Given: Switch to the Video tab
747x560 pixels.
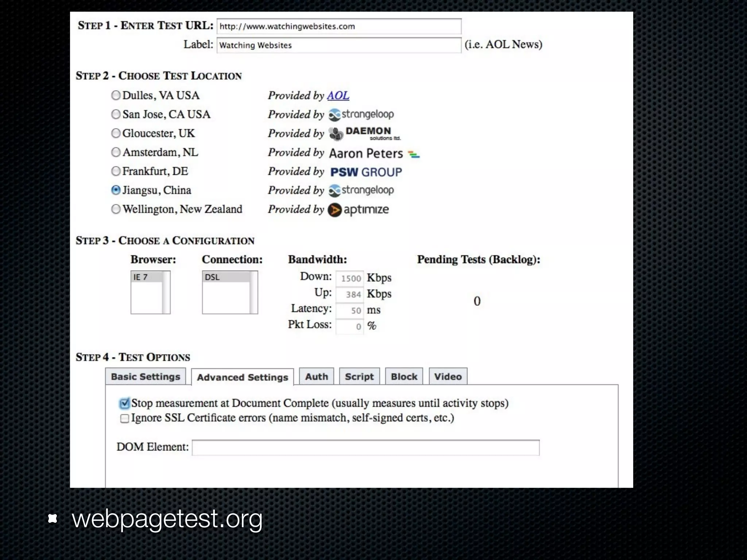Looking at the screenshot, I should pyautogui.click(x=448, y=377).
